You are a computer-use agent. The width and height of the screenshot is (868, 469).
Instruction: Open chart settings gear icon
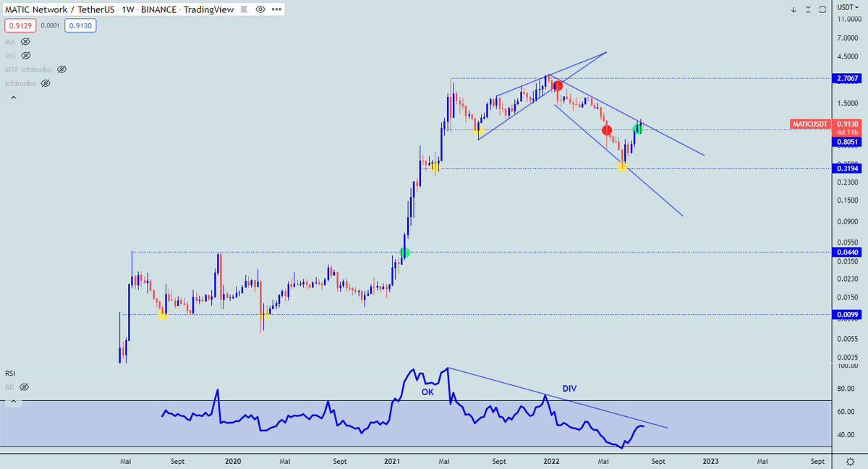click(849, 461)
